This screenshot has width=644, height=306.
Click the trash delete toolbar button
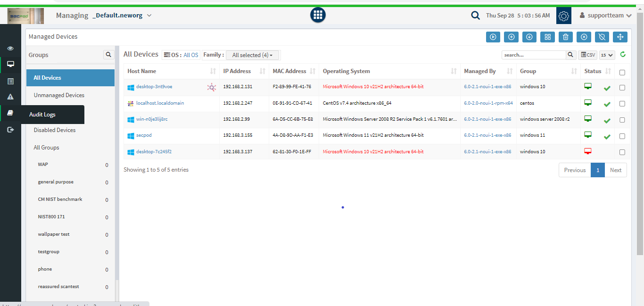pos(566,37)
